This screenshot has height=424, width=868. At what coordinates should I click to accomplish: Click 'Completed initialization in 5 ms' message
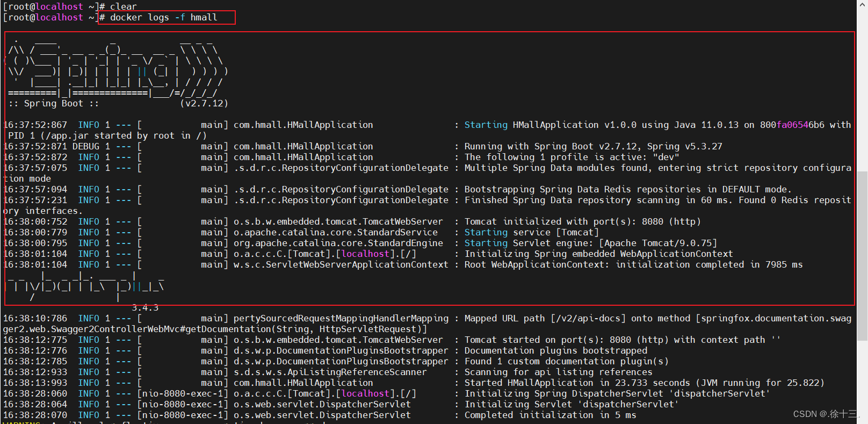[x=551, y=415]
